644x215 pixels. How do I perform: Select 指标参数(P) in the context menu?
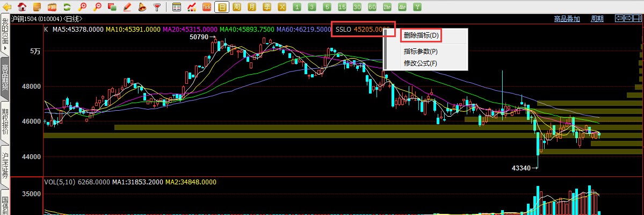coord(421,52)
